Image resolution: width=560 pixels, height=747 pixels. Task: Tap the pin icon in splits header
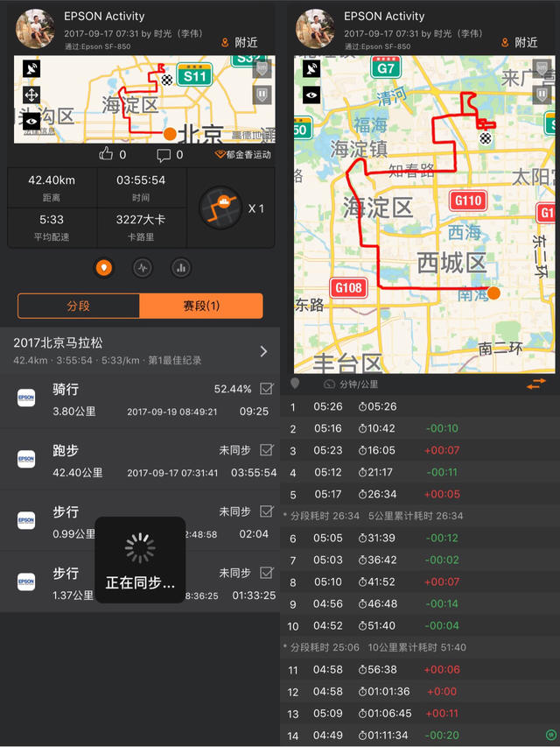295,384
